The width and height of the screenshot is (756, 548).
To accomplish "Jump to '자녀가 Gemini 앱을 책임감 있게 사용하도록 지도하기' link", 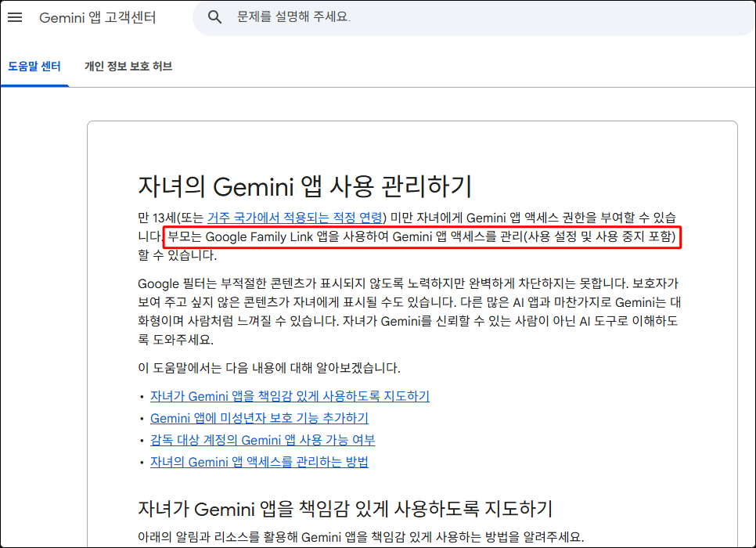I will tap(290, 396).
